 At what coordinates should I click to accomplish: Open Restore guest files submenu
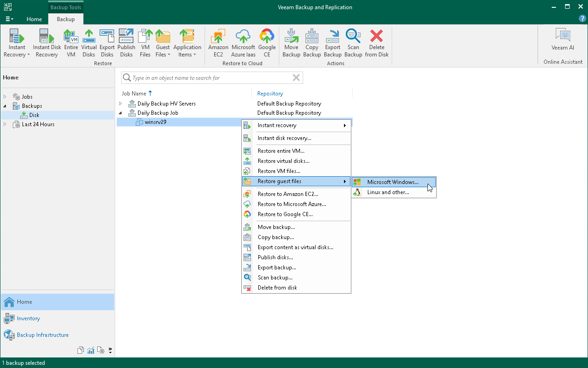click(x=296, y=181)
